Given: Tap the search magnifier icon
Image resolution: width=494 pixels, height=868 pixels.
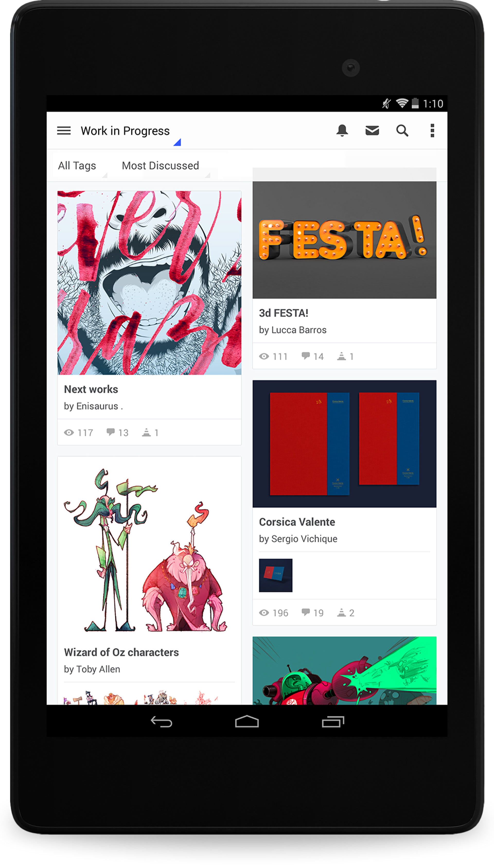Looking at the screenshot, I should click(402, 131).
